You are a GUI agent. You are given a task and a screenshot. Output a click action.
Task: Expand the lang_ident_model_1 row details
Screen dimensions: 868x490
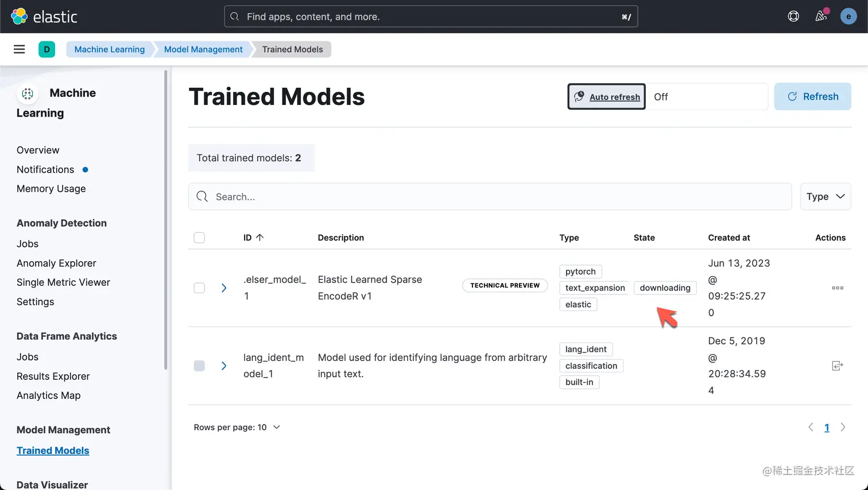[224, 365]
